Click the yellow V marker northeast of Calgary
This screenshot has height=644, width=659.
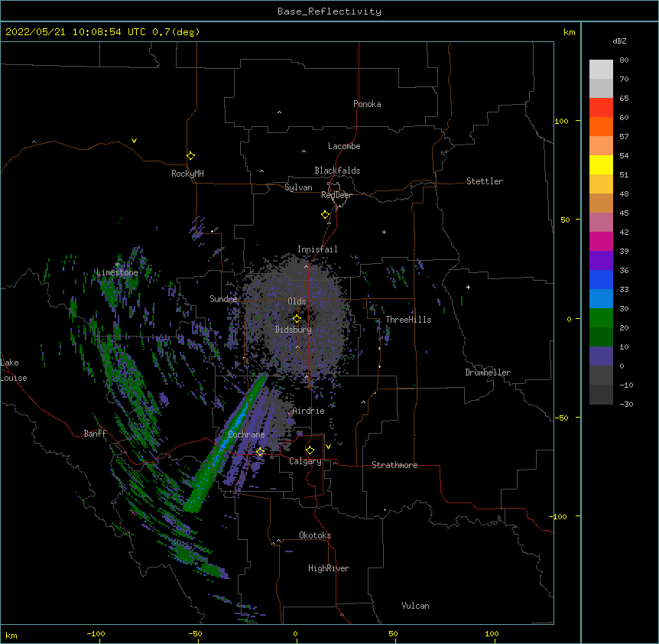point(328,447)
